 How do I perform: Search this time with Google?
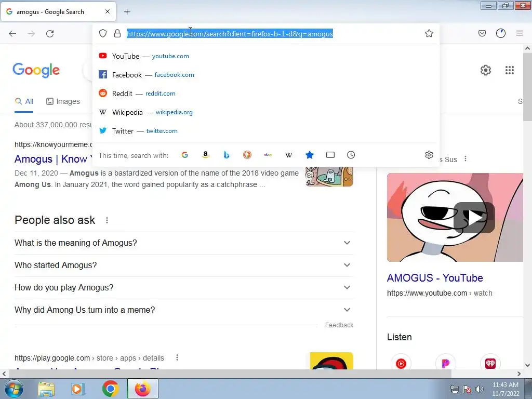tap(185, 155)
